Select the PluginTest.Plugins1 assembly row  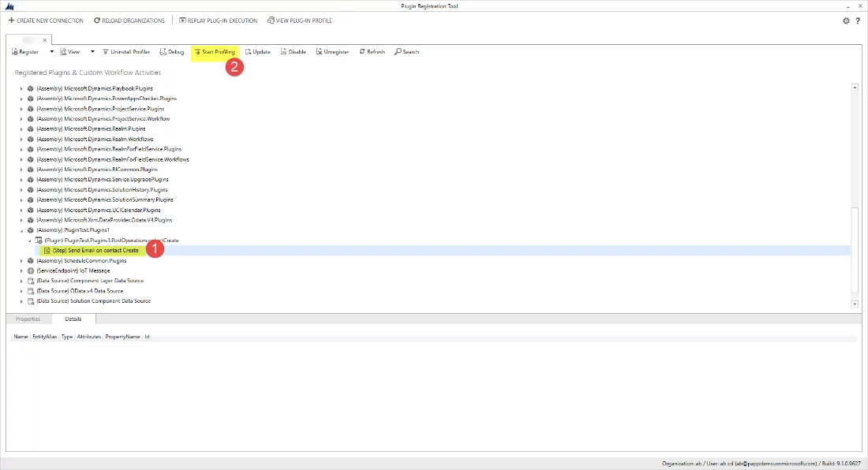pyautogui.click(x=73, y=230)
